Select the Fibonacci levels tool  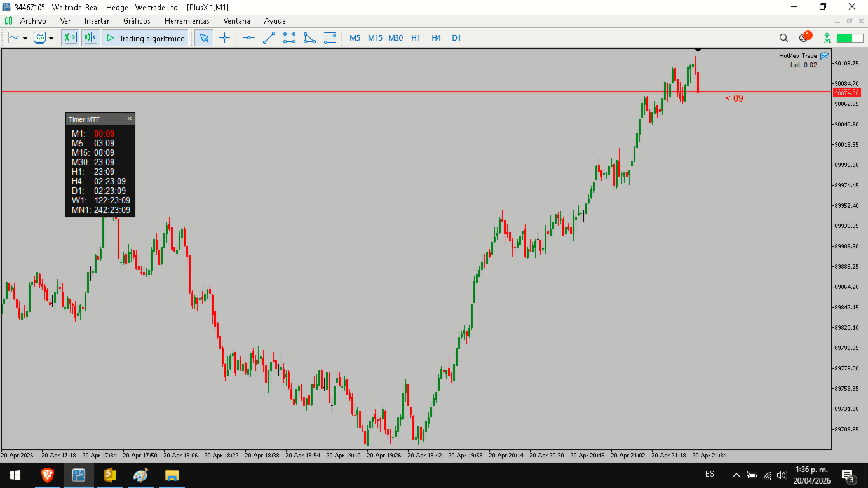coord(330,38)
